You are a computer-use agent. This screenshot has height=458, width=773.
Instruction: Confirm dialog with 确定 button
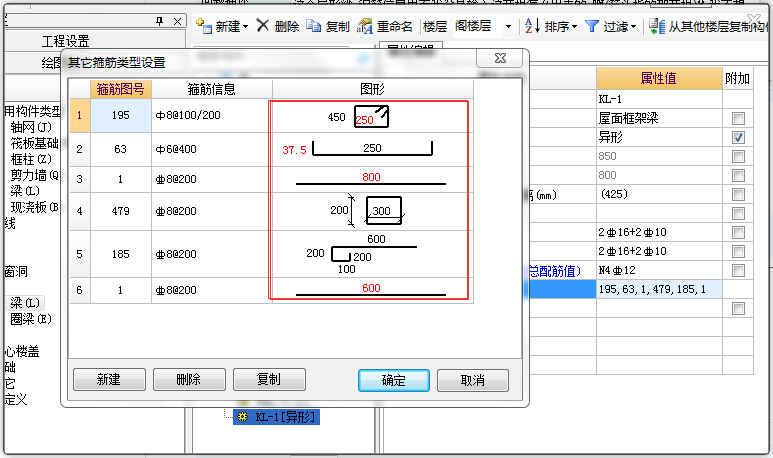pos(393,381)
